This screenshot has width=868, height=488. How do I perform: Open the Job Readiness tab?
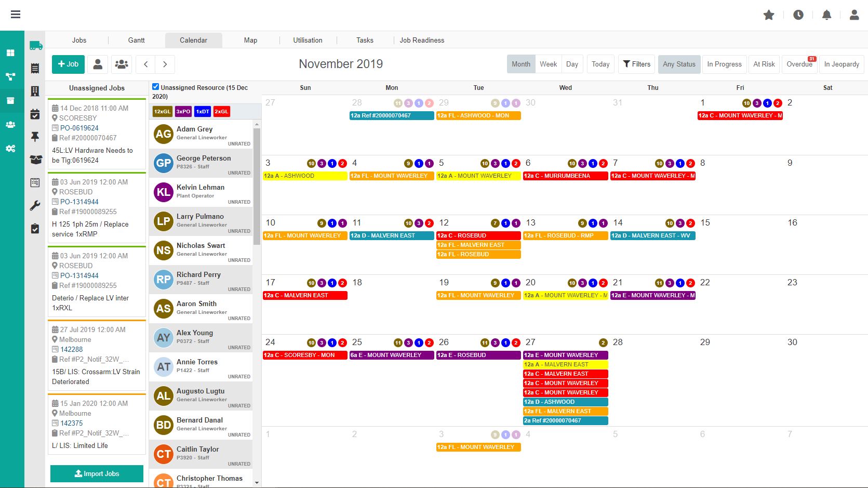[422, 40]
